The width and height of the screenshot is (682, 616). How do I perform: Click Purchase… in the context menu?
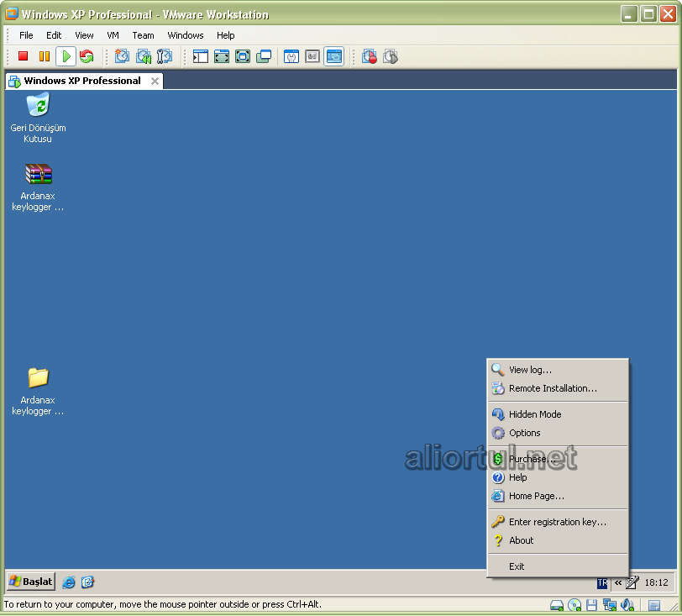pos(558,460)
